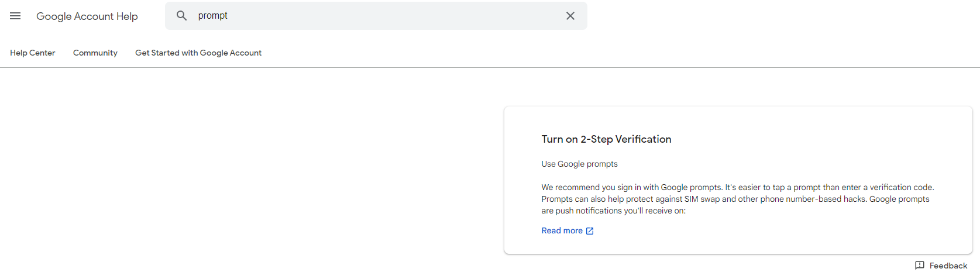
Task: Click the "Turn on 2-Step Verification" heading
Action: coord(606,139)
